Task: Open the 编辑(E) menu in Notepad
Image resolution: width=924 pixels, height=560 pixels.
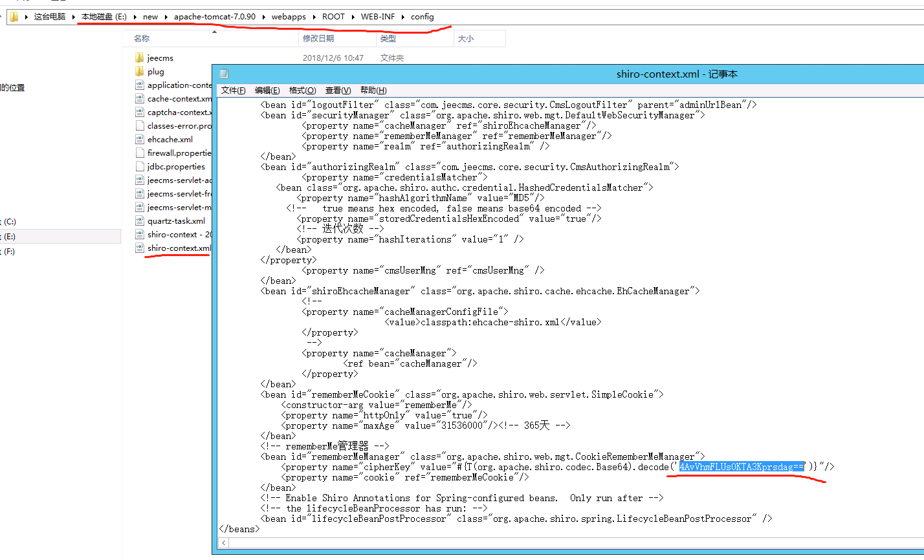Action: tap(267, 91)
